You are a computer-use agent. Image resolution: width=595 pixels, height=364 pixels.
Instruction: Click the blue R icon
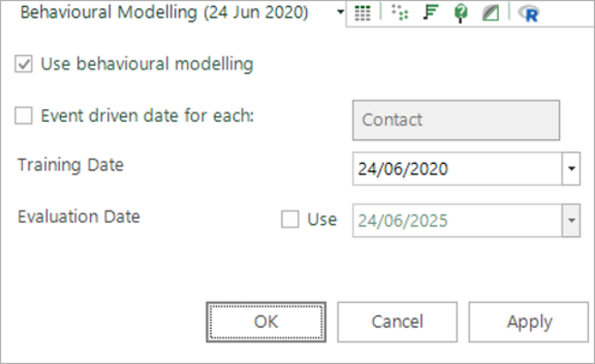(530, 13)
